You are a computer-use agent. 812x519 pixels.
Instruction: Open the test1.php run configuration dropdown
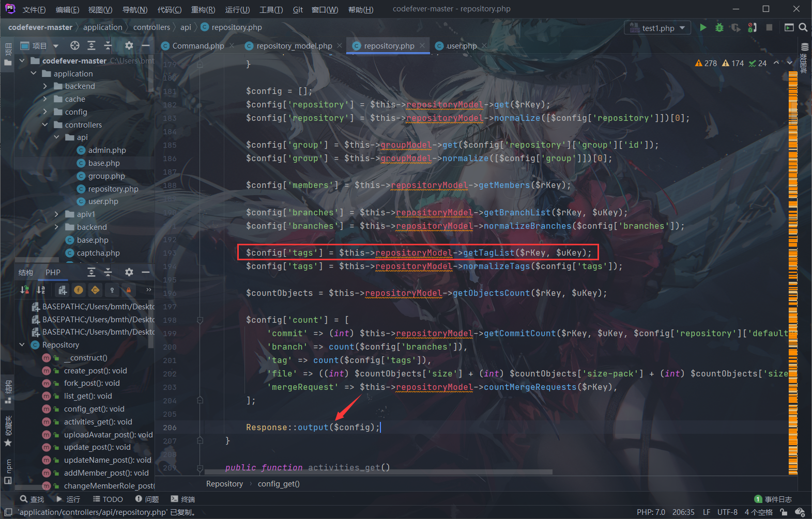[x=657, y=28]
